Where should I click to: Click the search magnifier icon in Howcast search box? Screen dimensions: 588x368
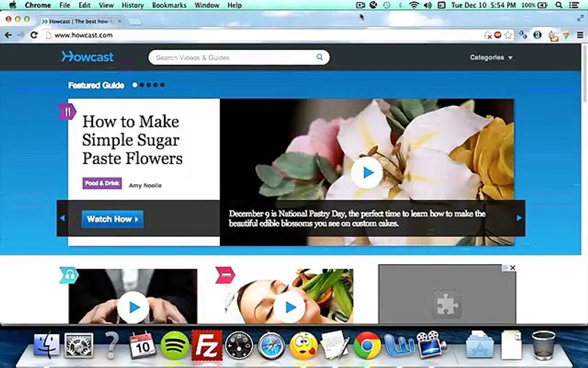pos(319,57)
